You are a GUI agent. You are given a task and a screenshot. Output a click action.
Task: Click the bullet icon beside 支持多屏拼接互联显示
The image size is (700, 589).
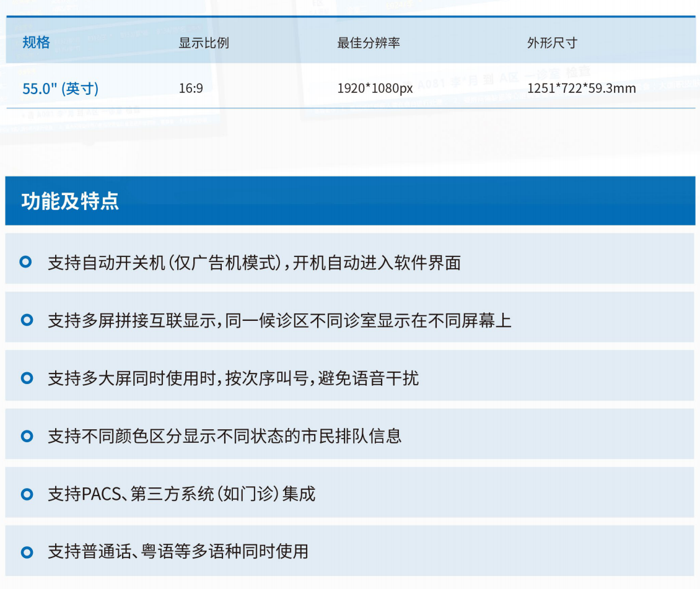pos(26,320)
